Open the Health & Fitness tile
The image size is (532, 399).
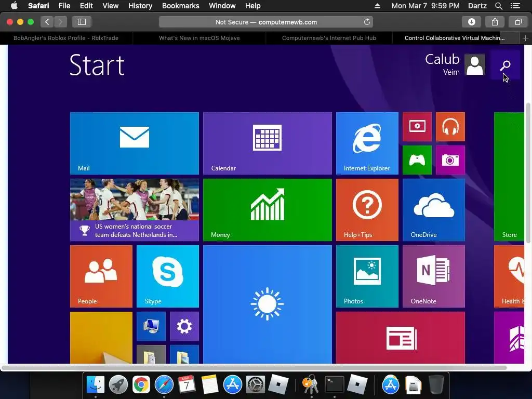[509, 276]
